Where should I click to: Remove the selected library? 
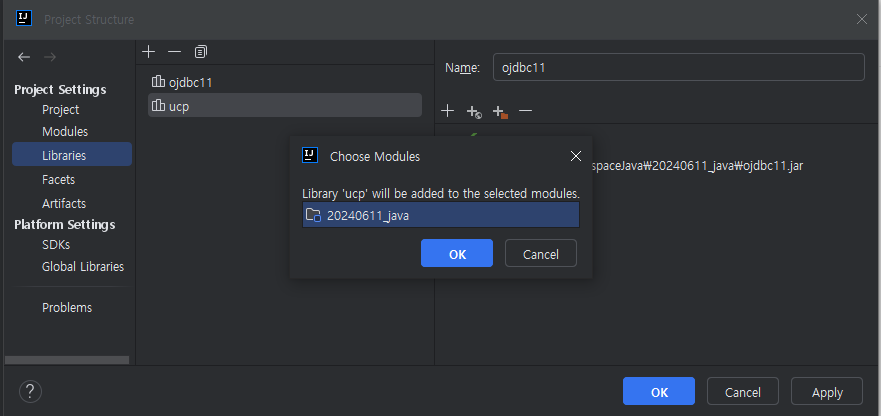coord(175,52)
